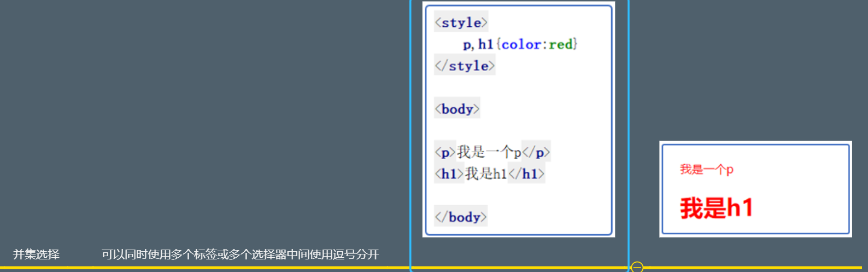Click the closing </body> tag line

(461, 217)
